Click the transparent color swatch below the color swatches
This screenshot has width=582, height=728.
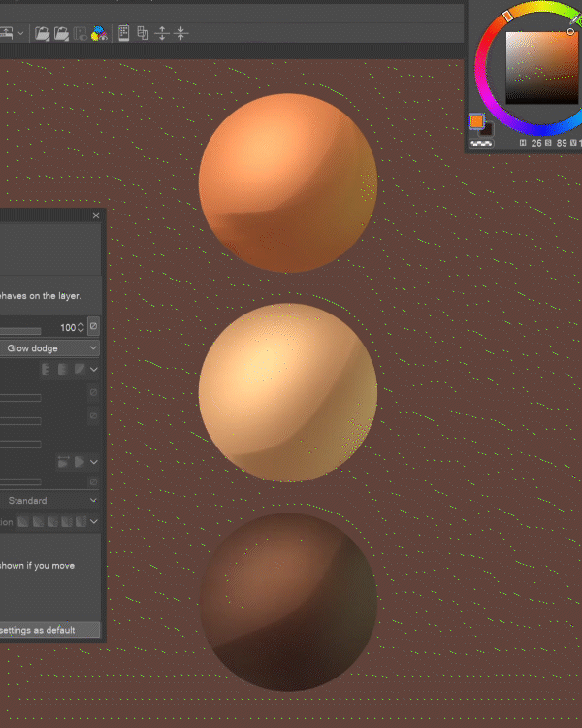coord(481,144)
